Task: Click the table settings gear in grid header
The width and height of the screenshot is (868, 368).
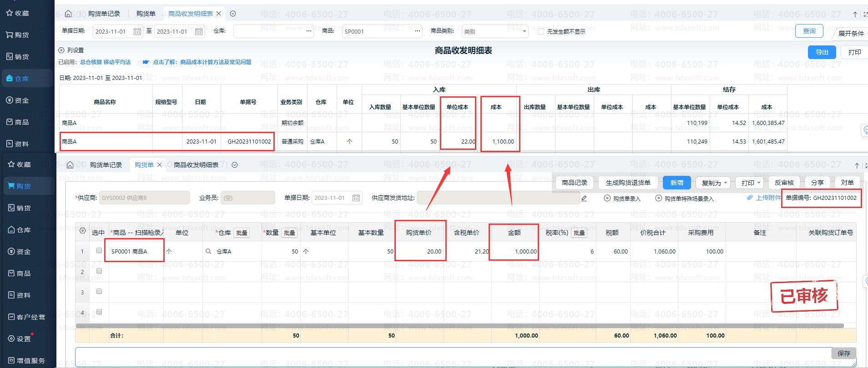Action: click(x=82, y=231)
